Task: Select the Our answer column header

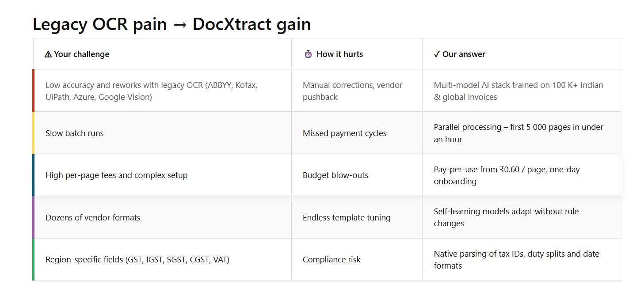Action: click(464, 54)
